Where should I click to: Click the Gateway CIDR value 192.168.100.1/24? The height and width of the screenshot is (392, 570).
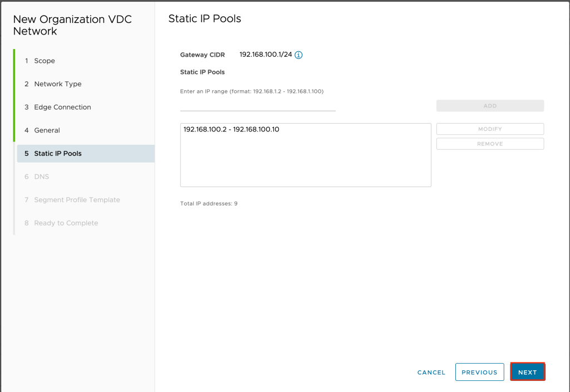pos(266,55)
